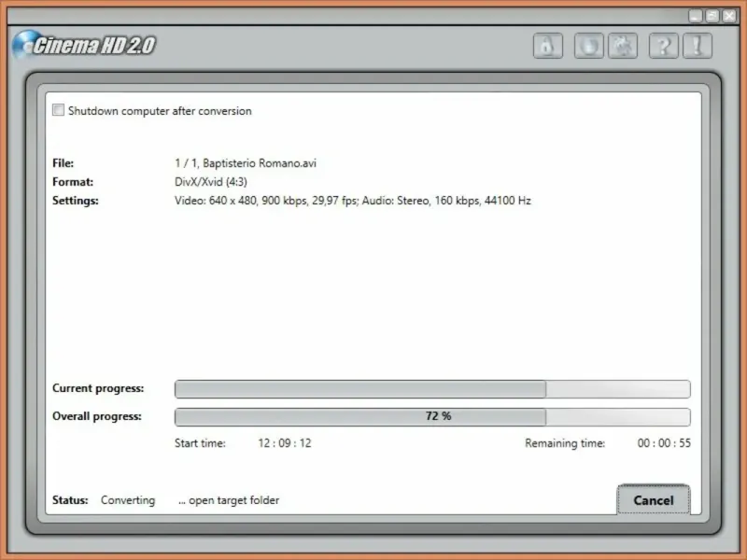This screenshot has height=560, width=747.
Task: Select the file name Baptisterio Romano.avi text
Action: click(x=260, y=163)
